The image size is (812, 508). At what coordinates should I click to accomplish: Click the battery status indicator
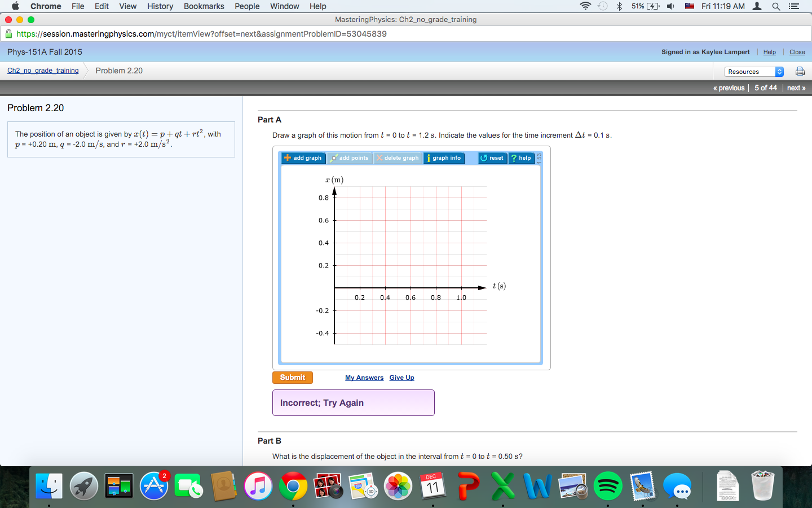point(646,6)
